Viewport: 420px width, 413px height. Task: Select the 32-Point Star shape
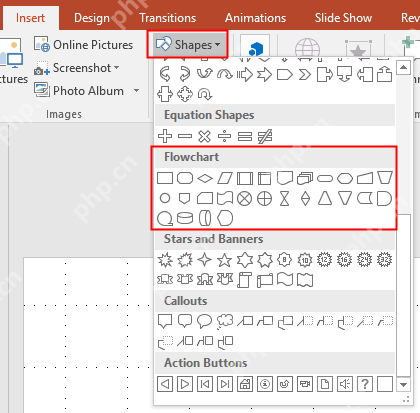pyautogui.click(x=384, y=260)
